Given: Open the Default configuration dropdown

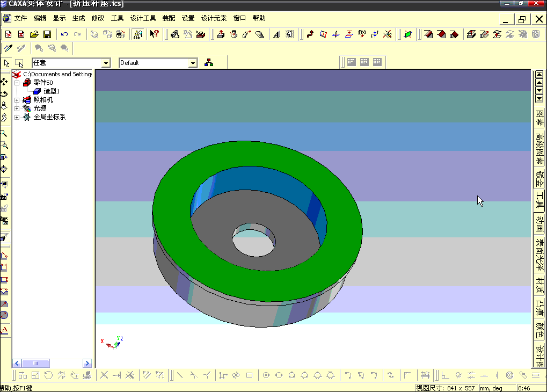Looking at the screenshot, I should click(x=193, y=63).
